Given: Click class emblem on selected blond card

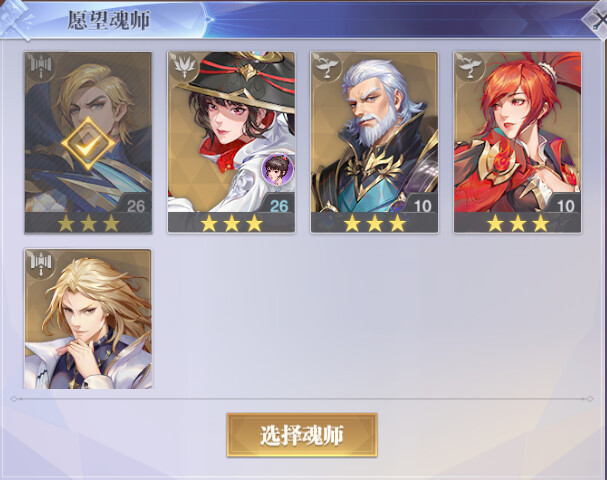Looking at the screenshot, I should coord(40,67).
